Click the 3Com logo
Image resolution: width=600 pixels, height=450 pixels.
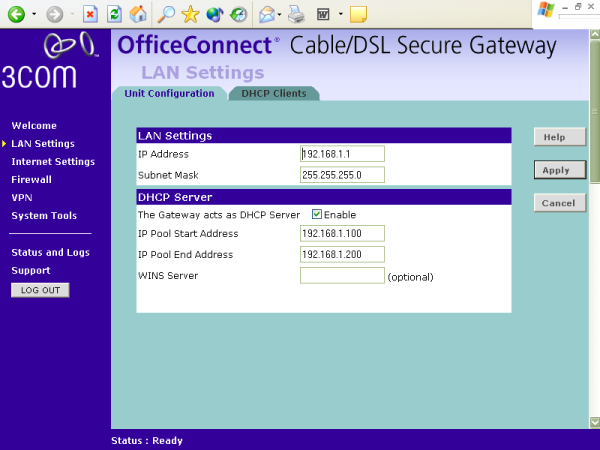(51, 61)
